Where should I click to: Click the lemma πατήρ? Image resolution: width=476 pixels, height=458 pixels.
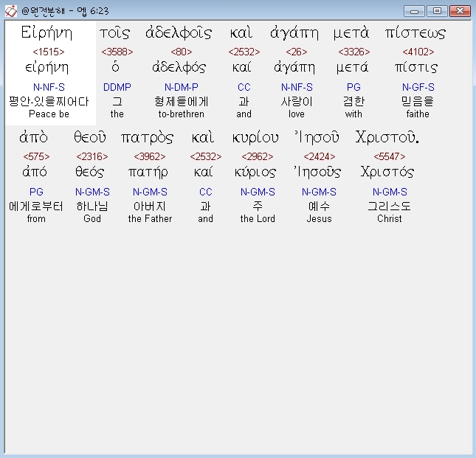click(148, 172)
